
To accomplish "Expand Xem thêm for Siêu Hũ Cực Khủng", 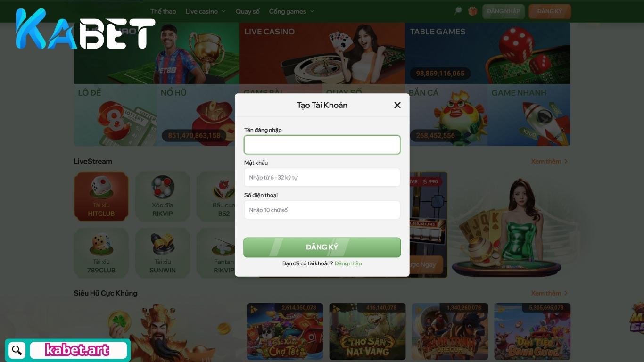I will pyautogui.click(x=549, y=293).
